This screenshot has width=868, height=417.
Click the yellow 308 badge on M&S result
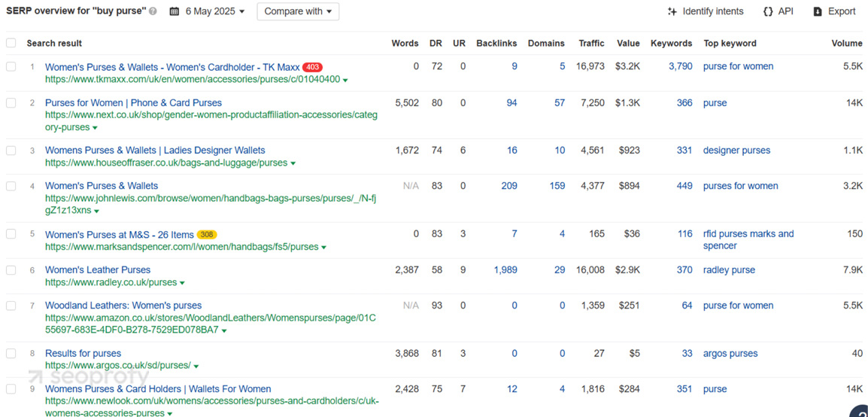207,234
